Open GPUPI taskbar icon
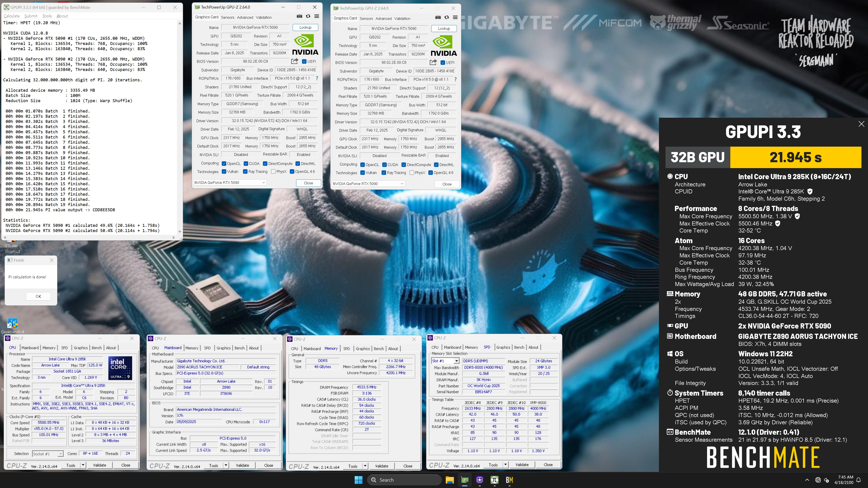Viewport: 868px width, 488px height. tap(494, 480)
